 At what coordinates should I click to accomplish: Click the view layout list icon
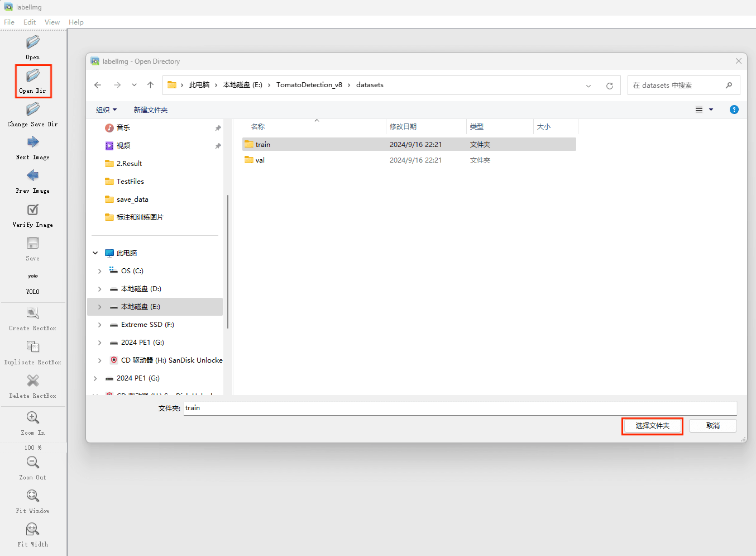click(x=699, y=110)
